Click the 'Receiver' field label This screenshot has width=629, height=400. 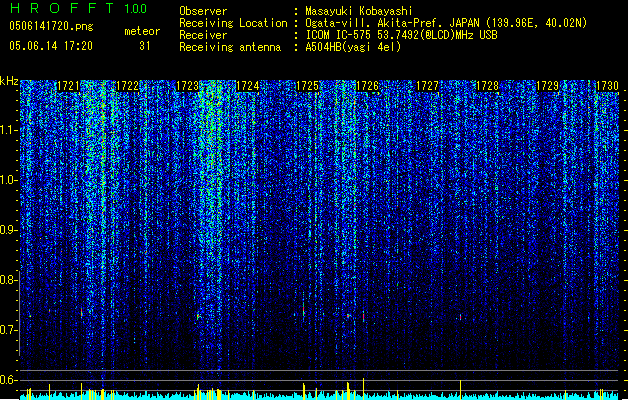click(x=203, y=35)
